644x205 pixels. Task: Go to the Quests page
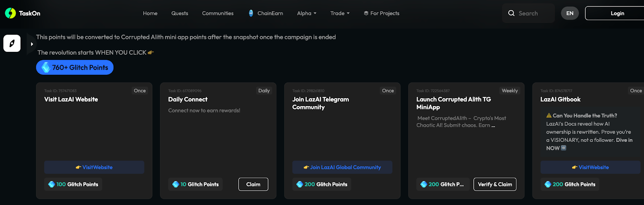click(180, 13)
